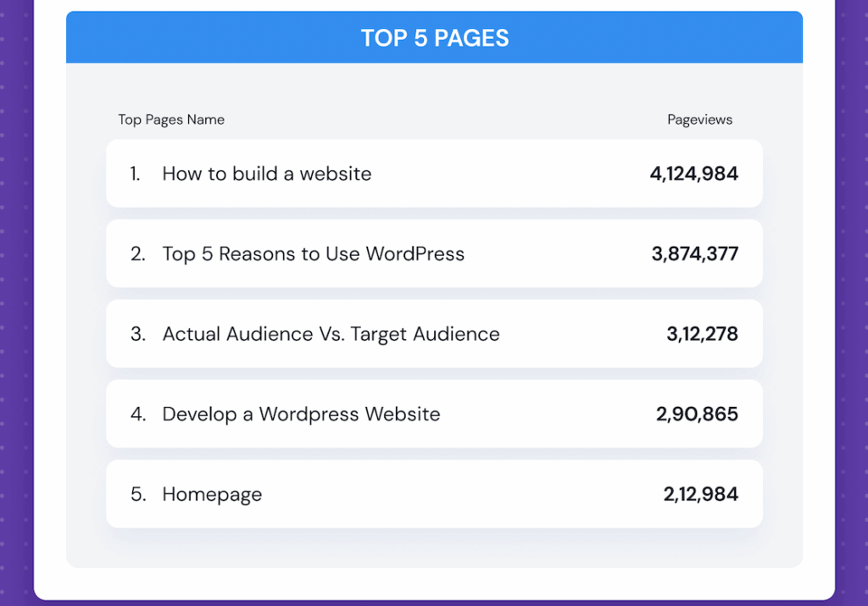Viewport: 868px width, 606px height.
Task: Open the Homepage entry
Action: pos(212,493)
